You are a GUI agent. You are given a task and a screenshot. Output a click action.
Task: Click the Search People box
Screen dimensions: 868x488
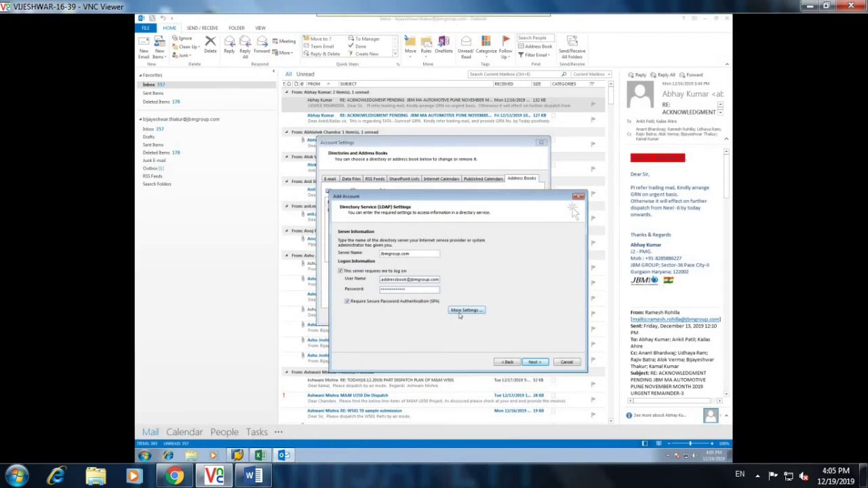(535, 39)
